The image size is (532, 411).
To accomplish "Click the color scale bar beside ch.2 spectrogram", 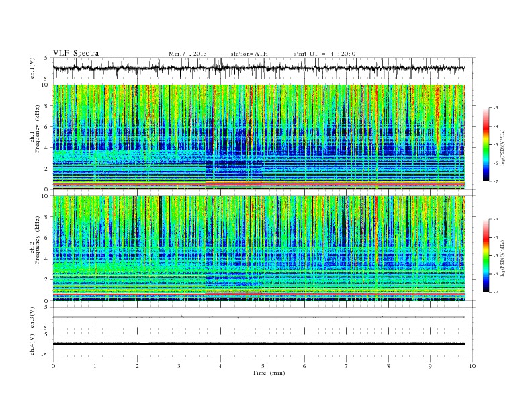I will [x=486, y=255].
